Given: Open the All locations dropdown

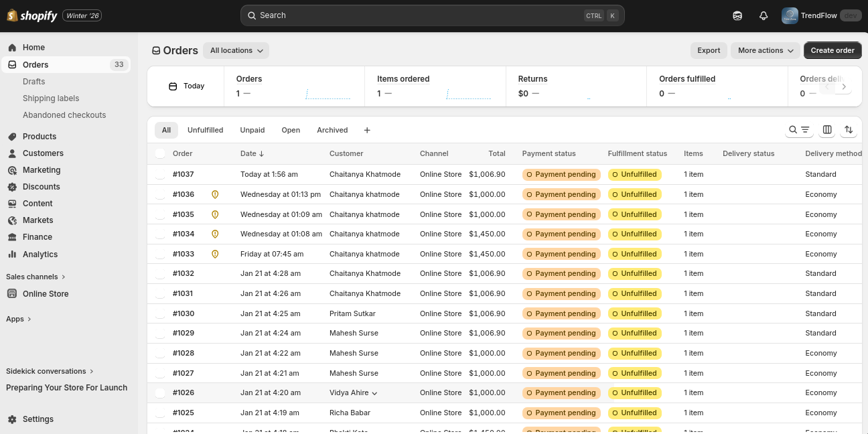Looking at the screenshot, I should [236, 50].
